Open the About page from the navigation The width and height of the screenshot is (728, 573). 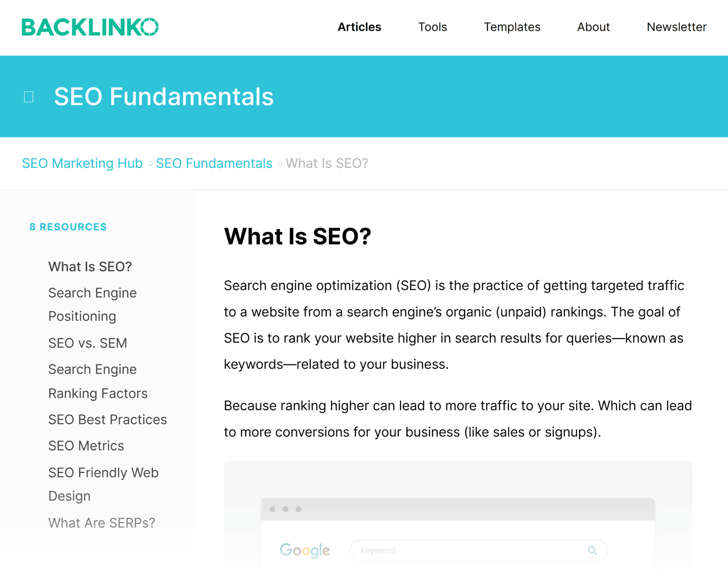point(593,27)
